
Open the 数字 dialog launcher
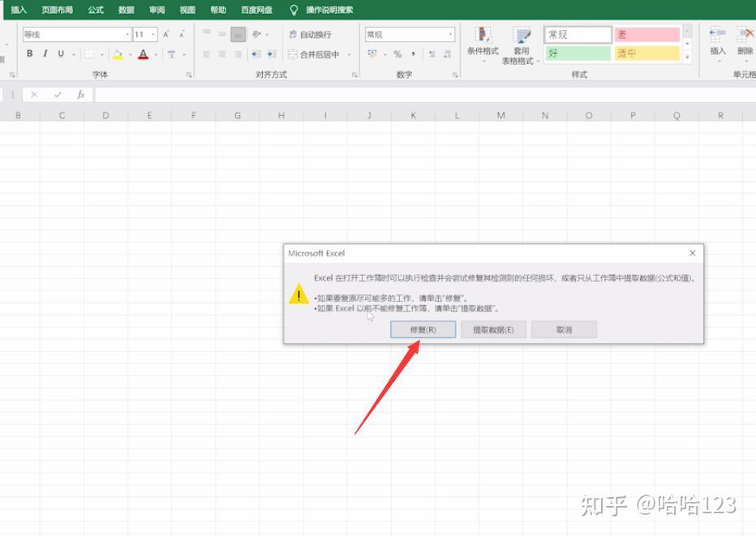click(x=455, y=75)
